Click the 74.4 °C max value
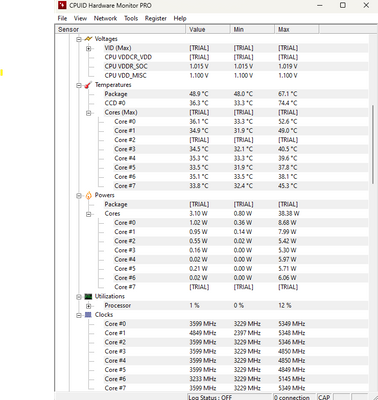 click(287, 103)
